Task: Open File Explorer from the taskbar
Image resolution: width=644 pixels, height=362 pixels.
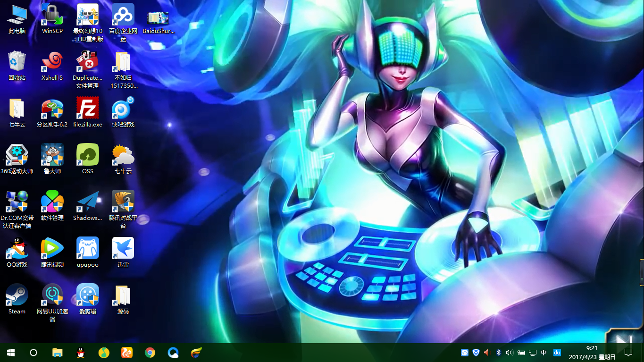Action: click(57, 353)
